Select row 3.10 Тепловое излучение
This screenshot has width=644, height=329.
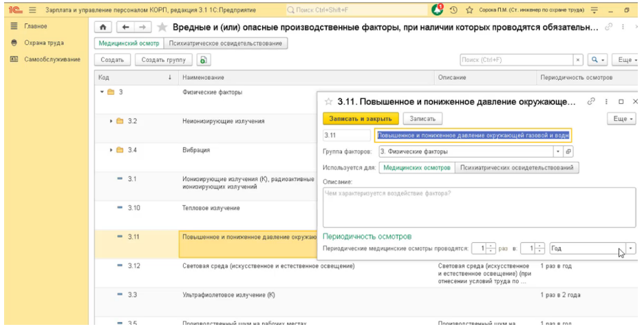205,215
